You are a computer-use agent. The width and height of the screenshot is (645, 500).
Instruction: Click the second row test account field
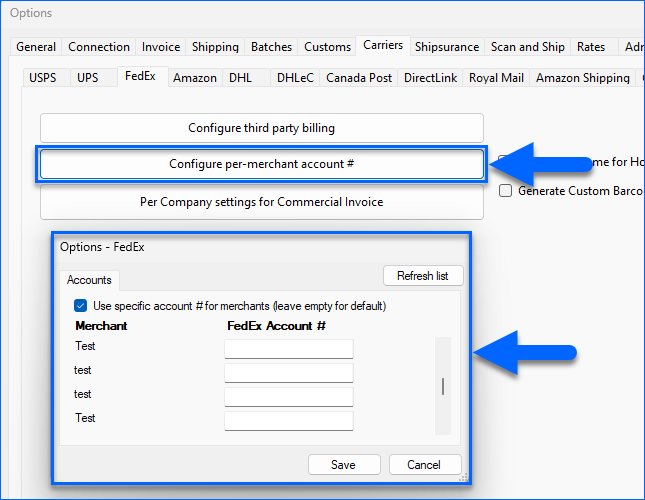[x=289, y=373]
